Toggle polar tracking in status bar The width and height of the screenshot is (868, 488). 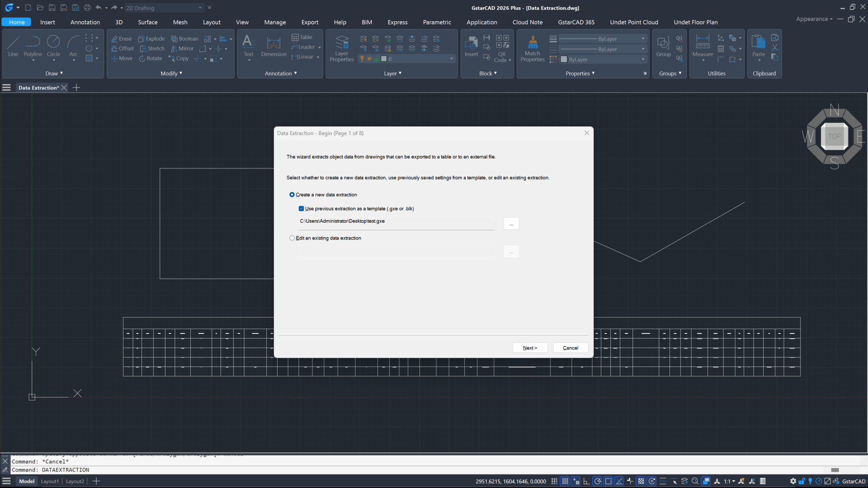pos(597,481)
